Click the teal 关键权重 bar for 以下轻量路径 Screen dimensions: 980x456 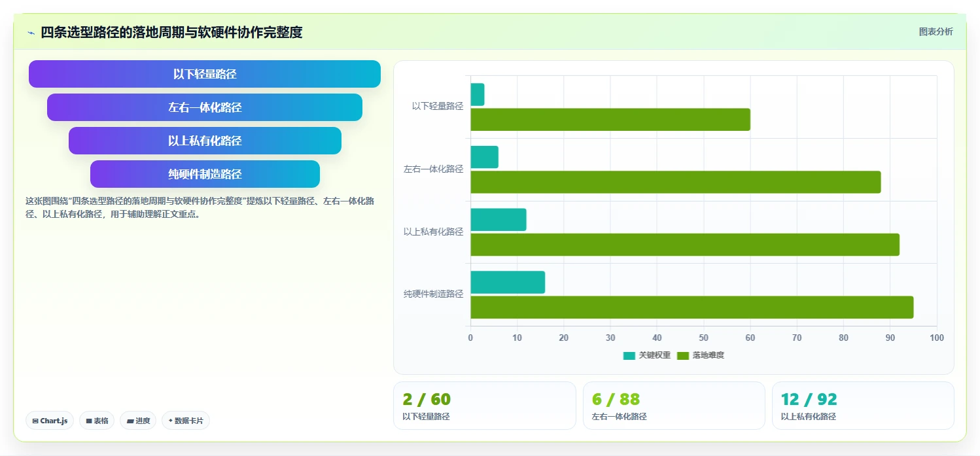(478, 95)
